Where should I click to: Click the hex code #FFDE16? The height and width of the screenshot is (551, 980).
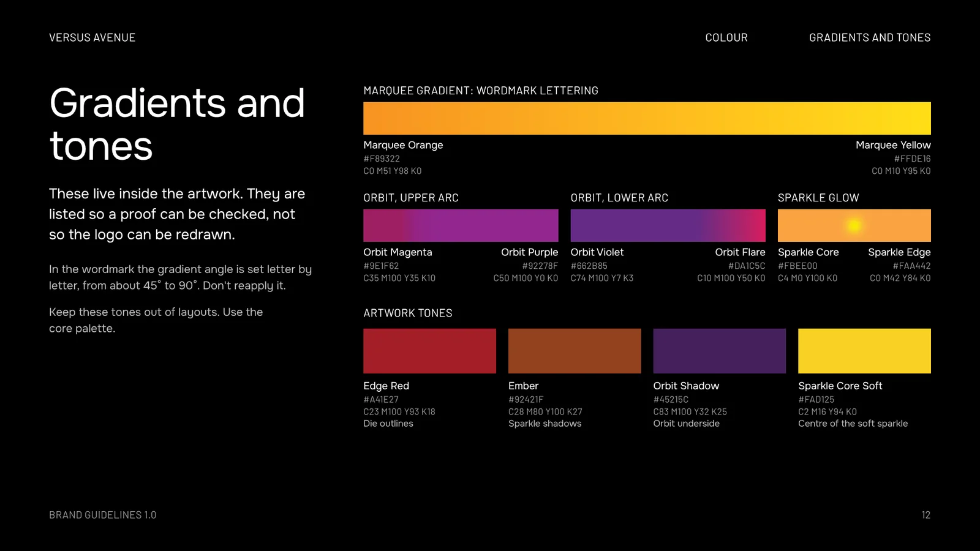pos(912,159)
